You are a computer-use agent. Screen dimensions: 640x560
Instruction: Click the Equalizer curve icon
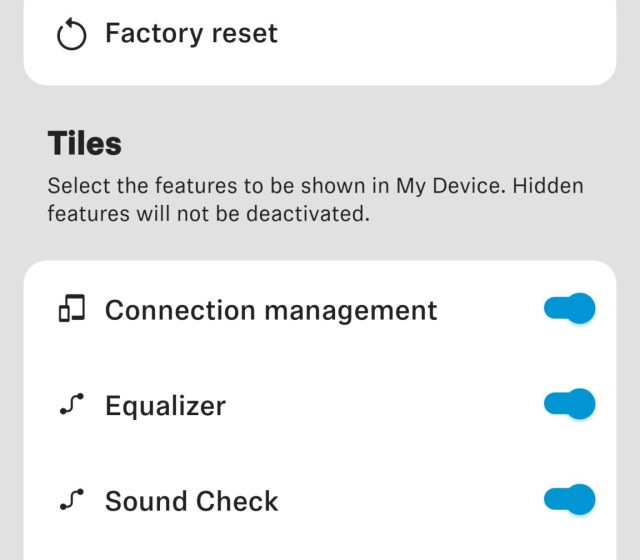point(72,405)
